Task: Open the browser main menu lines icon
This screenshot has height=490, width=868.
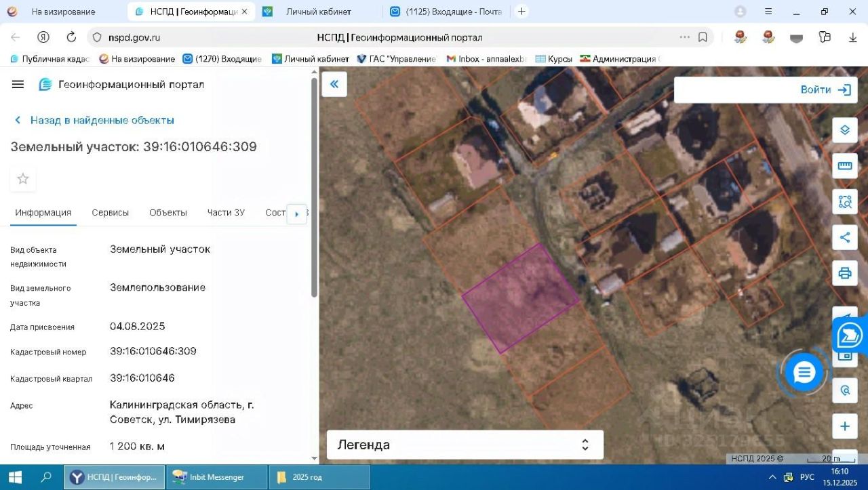Action: 768,12
